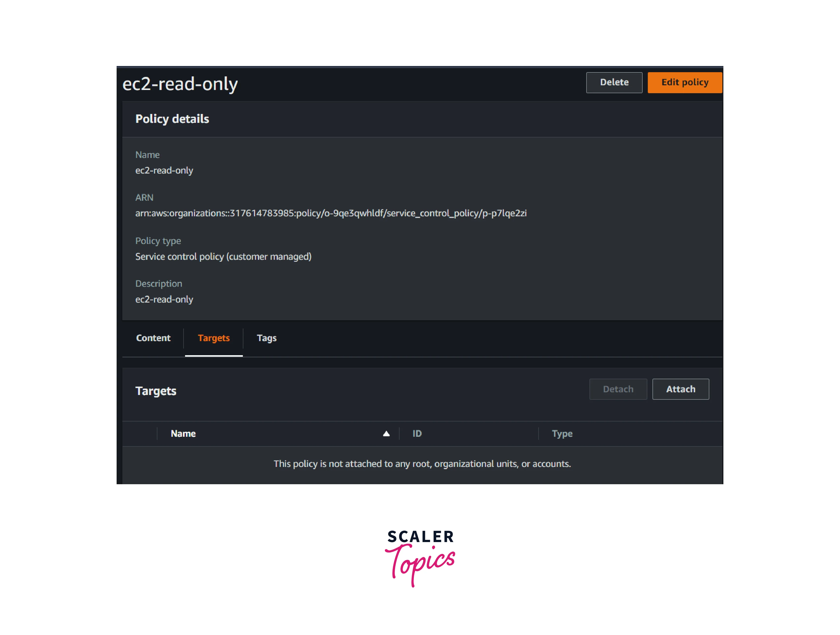The image size is (840, 635).
Task: Click the policy name value under Name
Action: (x=164, y=171)
